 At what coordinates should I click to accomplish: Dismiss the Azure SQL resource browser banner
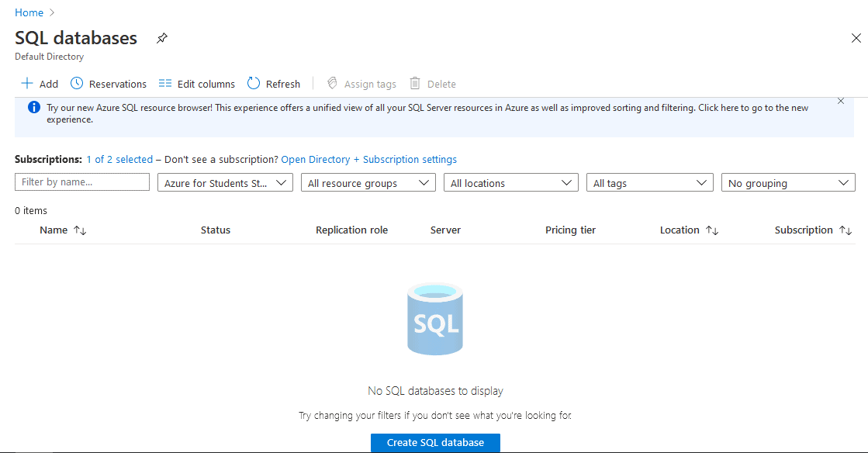tap(840, 101)
